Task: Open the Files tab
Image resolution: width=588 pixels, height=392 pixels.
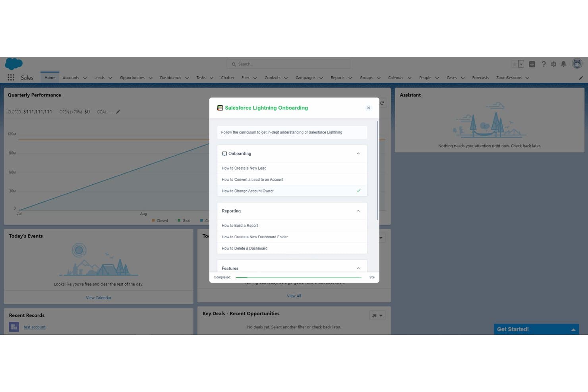Action: [x=246, y=78]
